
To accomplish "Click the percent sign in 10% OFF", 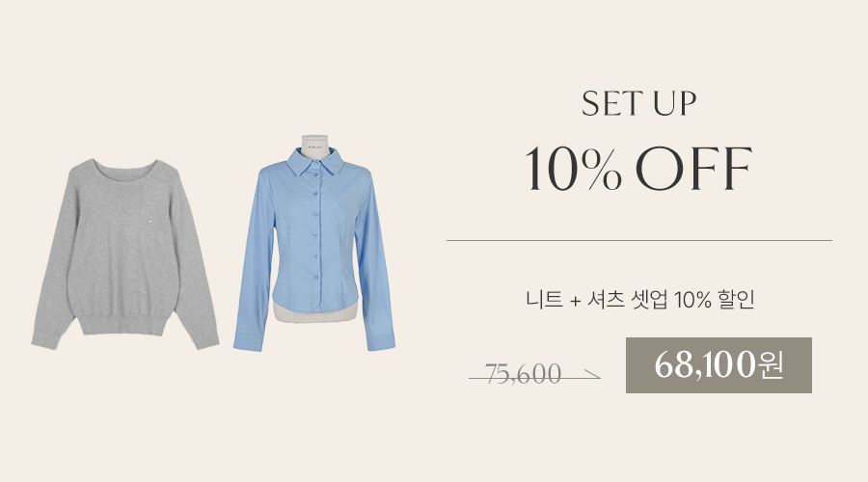I will coord(602,170).
